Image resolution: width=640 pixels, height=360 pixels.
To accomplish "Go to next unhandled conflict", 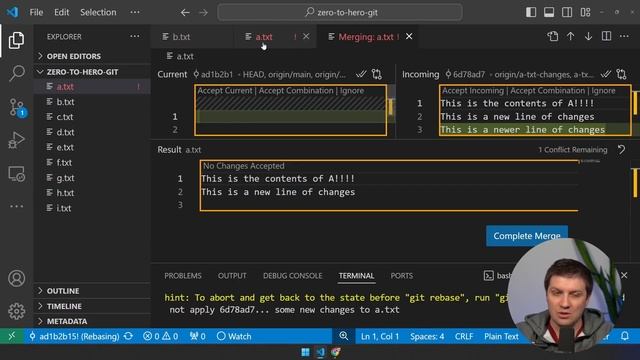I will point(588,36).
